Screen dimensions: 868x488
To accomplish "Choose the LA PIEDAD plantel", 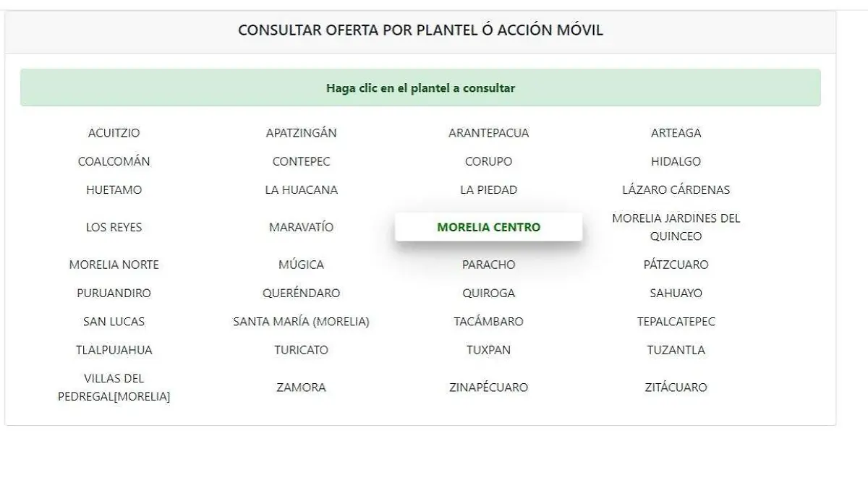I will point(489,189).
